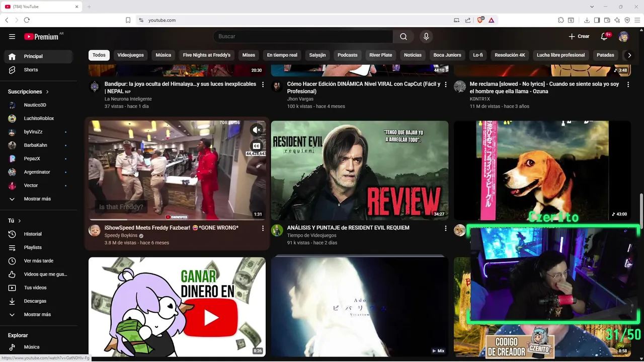Image resolution: width=644 pixels, height=362 pixels.
Task: Open the hamburger guide menu
Action: [12, 36]
